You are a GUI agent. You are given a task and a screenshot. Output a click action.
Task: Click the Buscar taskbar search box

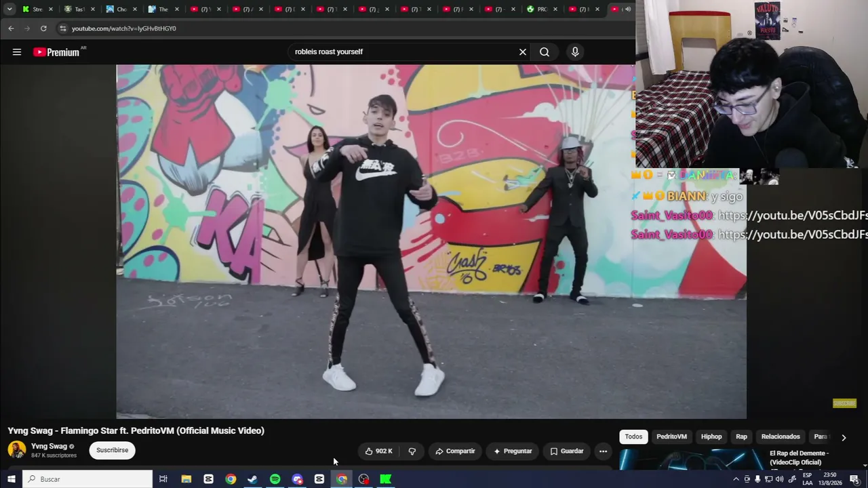coord(88,479)
